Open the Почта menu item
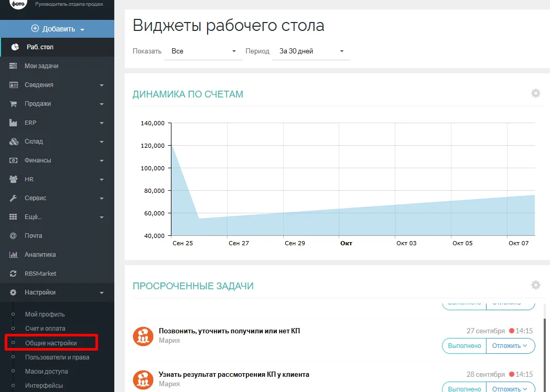The height and width of the screenshot is (392, 550). [x=34, y=236]
